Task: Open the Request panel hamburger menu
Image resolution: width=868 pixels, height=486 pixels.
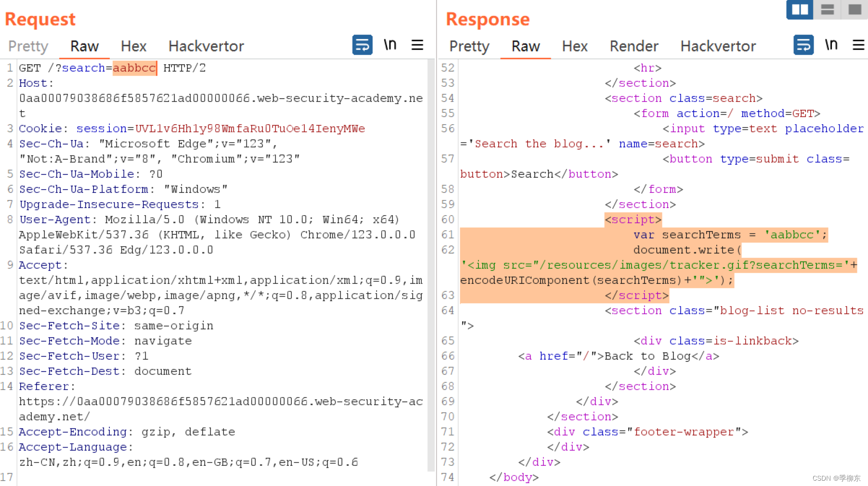Action: click(417, 45)
